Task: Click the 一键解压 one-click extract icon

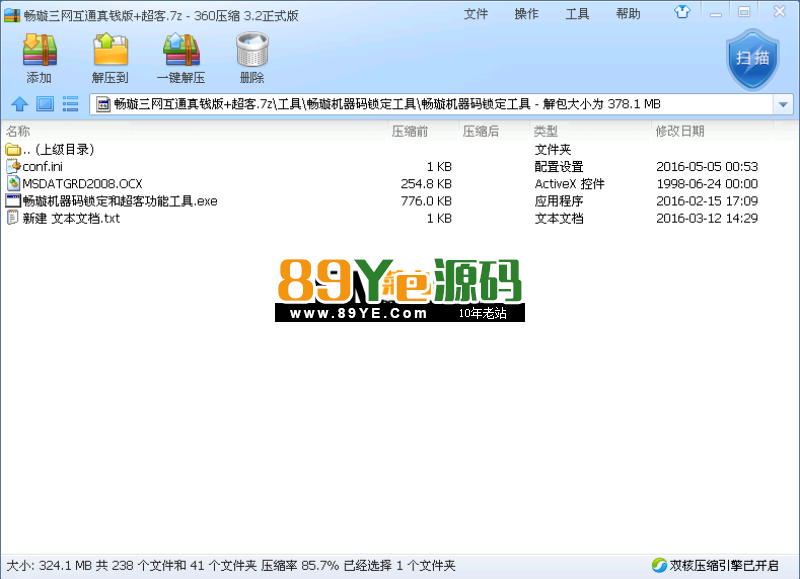Action: tap(181, 50)
